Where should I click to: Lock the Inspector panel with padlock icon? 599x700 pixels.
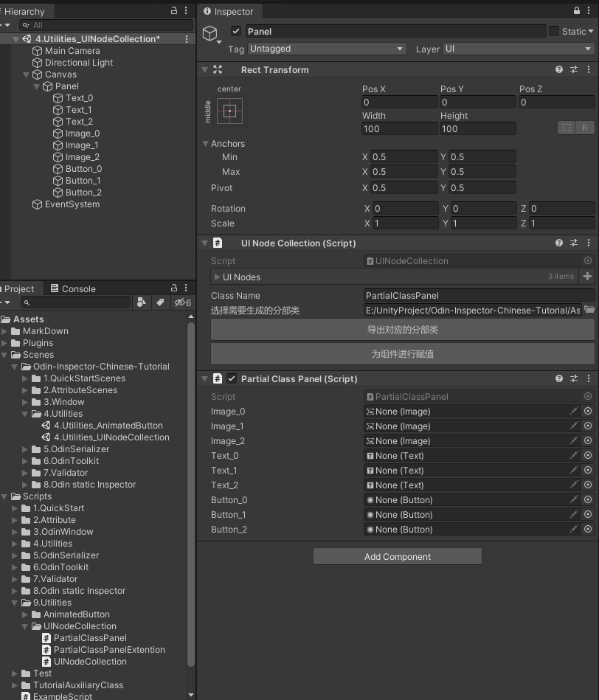coord(577,11)
